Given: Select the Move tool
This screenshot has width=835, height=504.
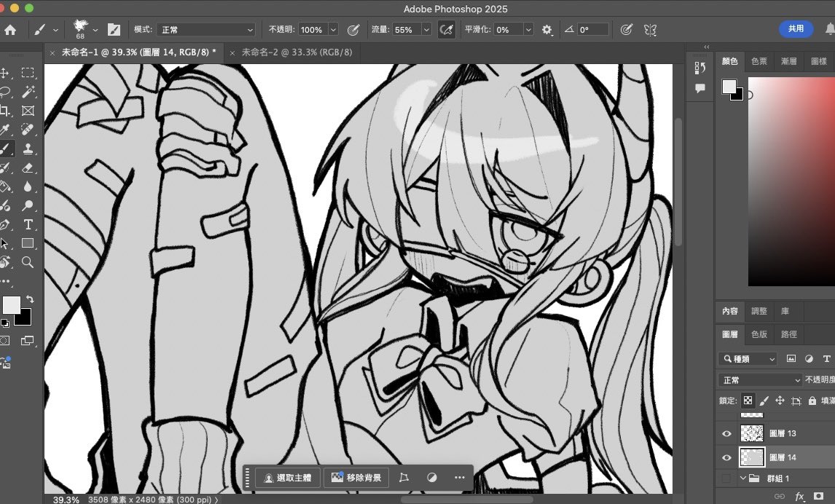Looking at the screenshot, I should click(x=4, y=72).
